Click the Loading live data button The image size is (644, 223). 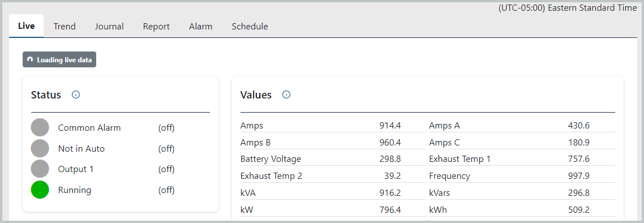tap(59, 59)
